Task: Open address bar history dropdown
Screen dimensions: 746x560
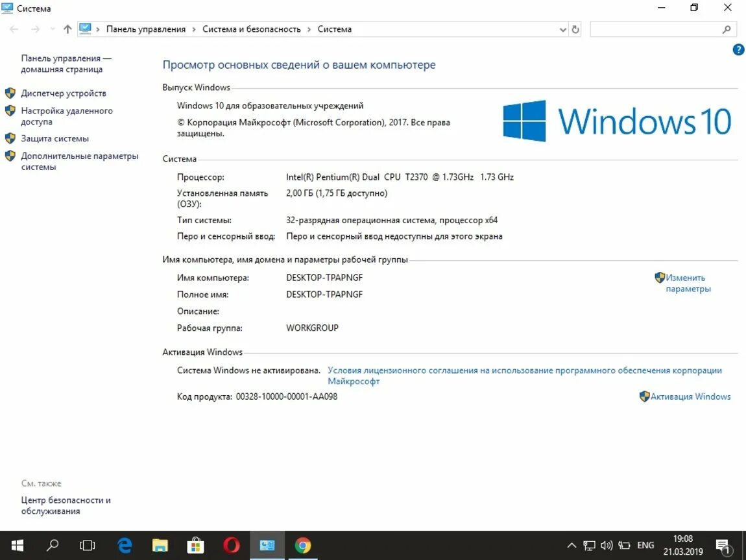Action: click(563, 29)
